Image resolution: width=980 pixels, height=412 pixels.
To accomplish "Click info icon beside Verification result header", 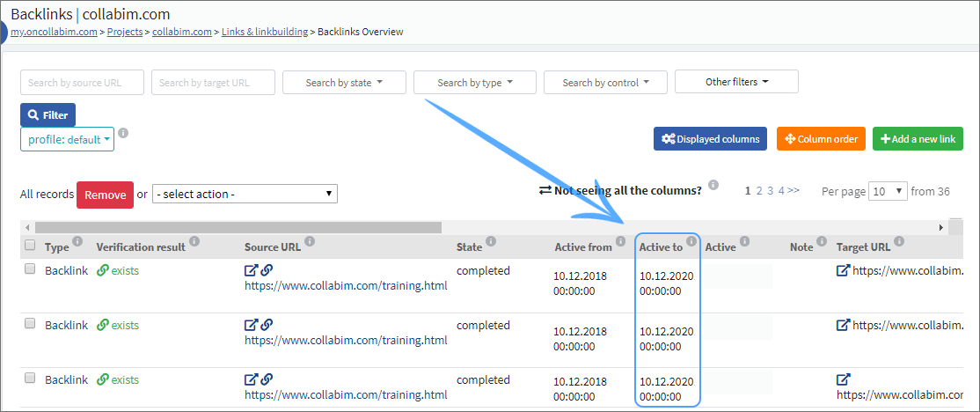I will click(194, 240).
